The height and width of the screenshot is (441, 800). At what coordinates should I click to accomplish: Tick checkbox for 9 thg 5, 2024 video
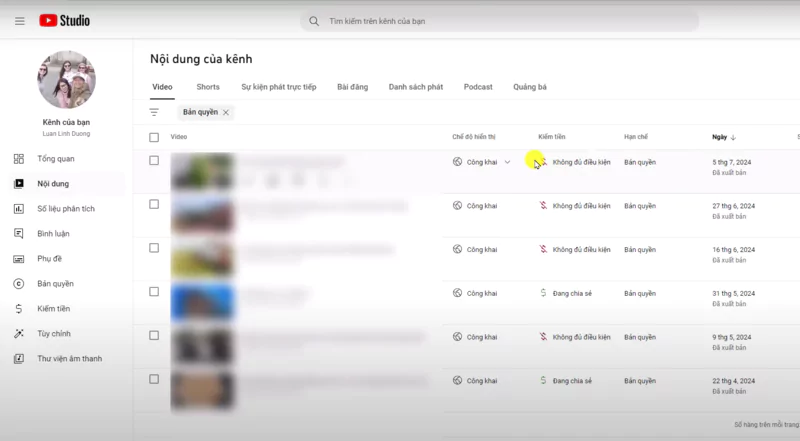click(x=154, y=335)
